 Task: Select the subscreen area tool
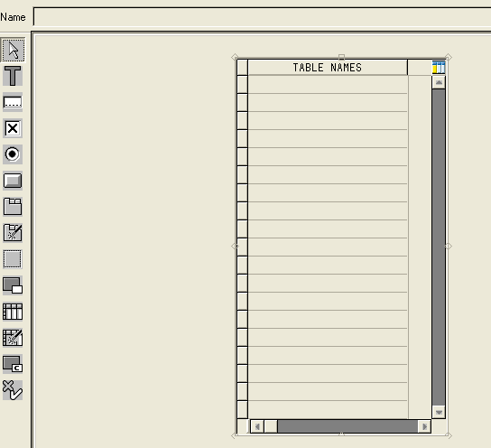tap(13, 285)
